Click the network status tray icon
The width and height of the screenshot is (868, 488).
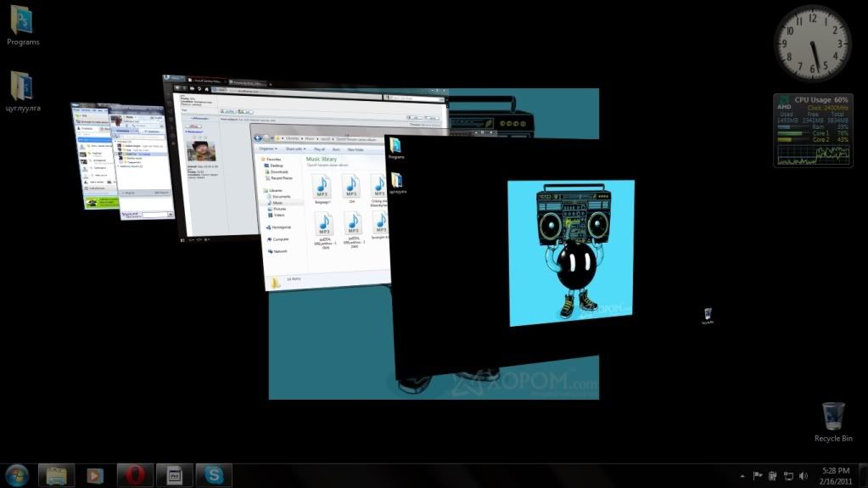click(x=787, y=476)
